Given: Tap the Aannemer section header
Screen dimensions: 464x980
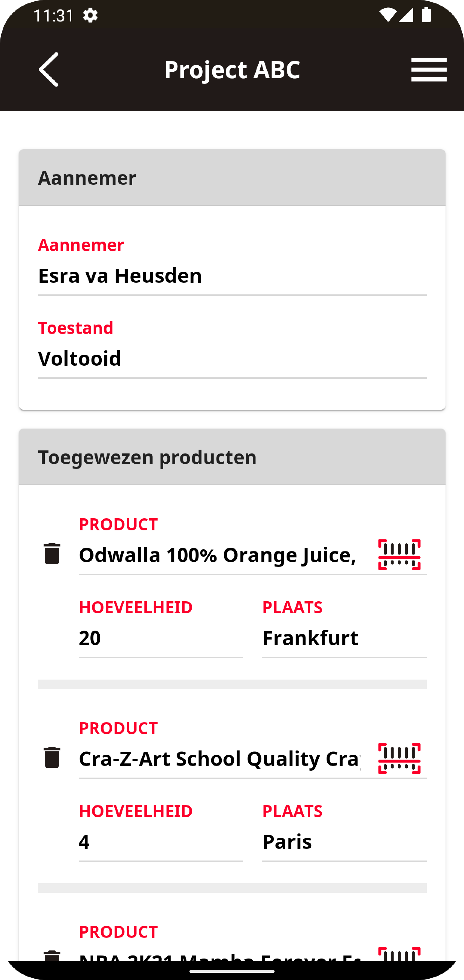Looking at the screenshot, I should click(x=232, y=178).
